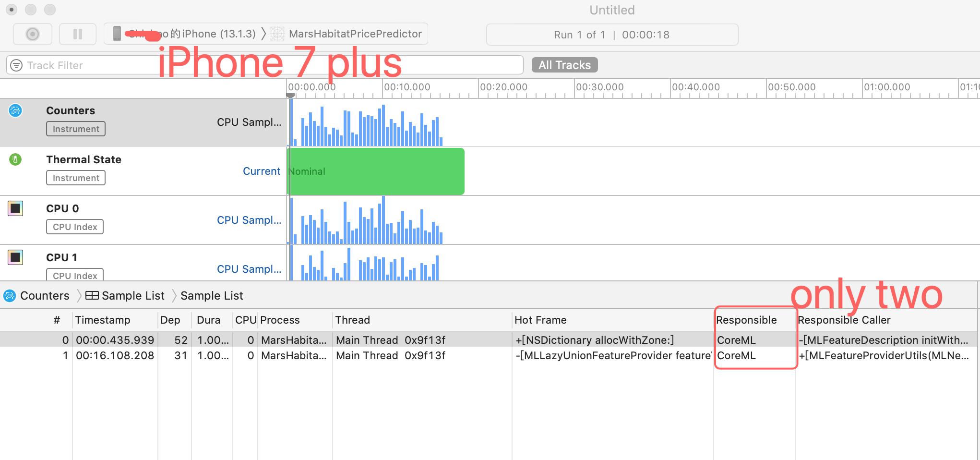The height and width of the screenshot is (460, 980).
Task: Click the timeline playhead marker at start
Action: [x=290, y=96]
